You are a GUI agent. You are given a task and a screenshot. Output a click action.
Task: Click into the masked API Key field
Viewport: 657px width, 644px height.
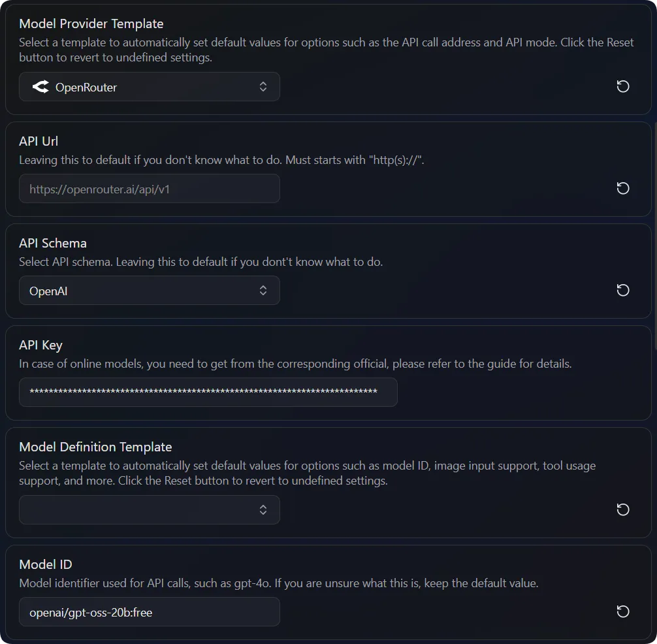(x=208, y=393)
